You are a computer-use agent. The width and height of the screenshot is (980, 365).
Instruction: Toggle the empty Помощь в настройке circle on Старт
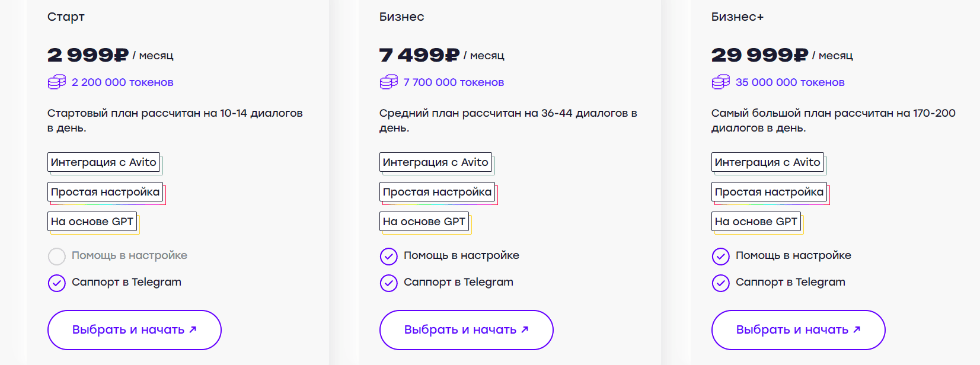[56, 257]
